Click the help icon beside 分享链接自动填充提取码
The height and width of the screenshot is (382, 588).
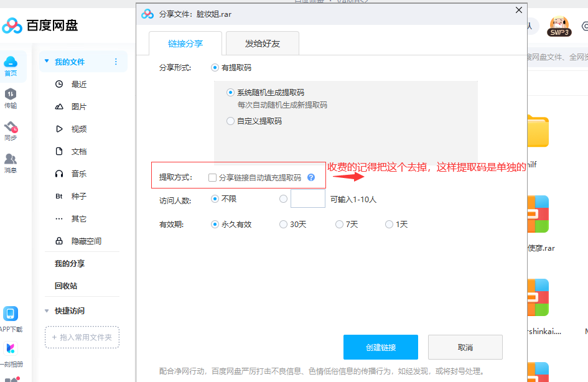(x=311, y=177)
